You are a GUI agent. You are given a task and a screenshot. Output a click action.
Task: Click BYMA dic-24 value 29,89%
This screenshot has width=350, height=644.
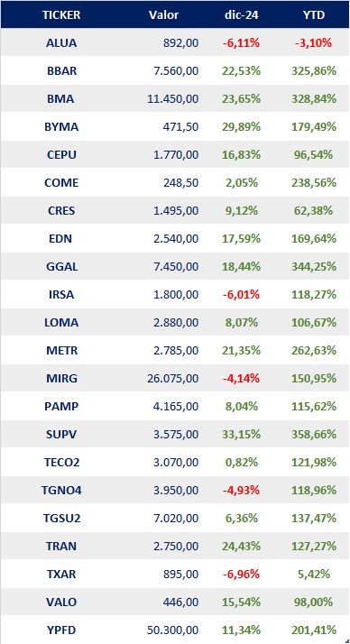click(x=241, y=127)
